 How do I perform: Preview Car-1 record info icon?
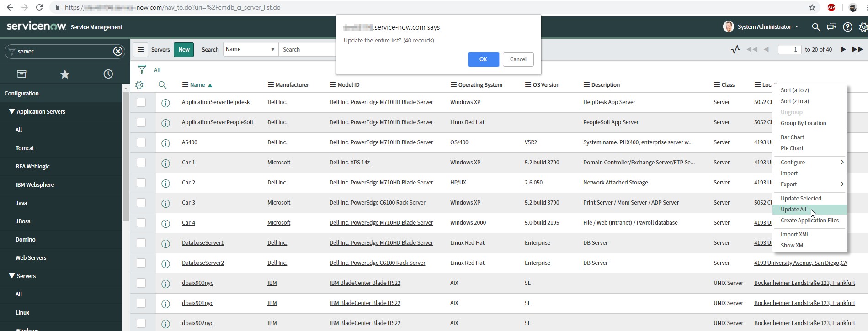pyautogui.click(x=165, y=163)
